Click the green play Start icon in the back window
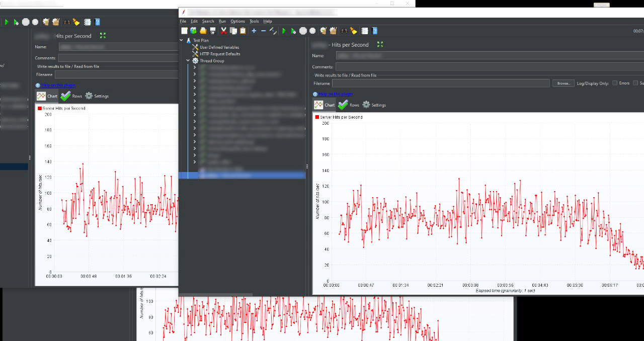 coord(7,22)
